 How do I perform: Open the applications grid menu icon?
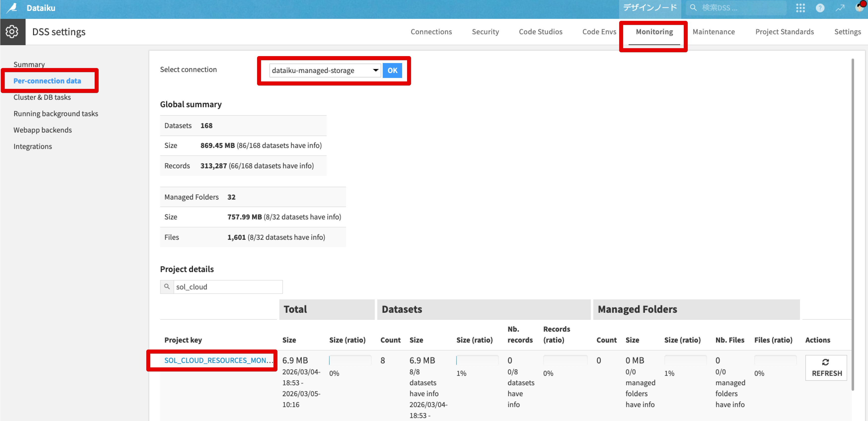pos(800,8)
